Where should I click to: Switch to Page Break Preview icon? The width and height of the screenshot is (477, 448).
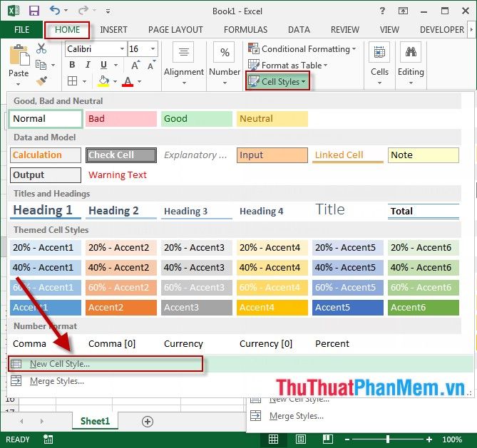328,439
